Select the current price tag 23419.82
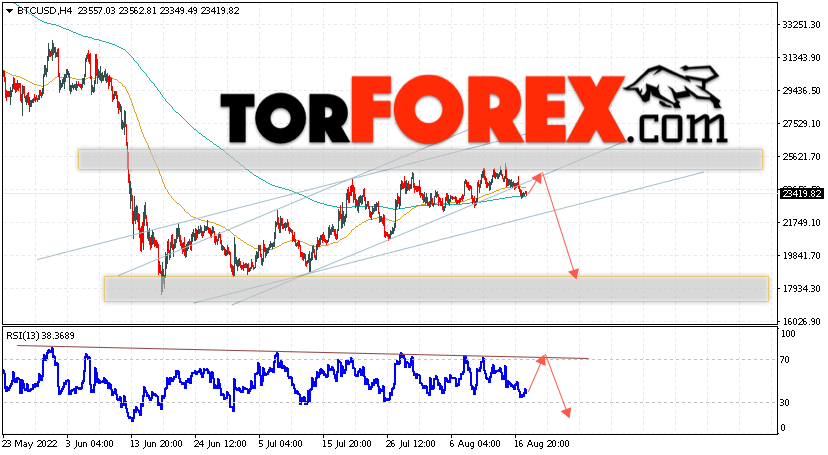 802,194
